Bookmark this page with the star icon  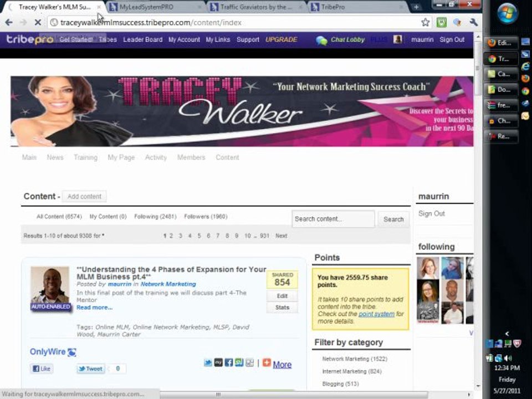coord(425,22)
